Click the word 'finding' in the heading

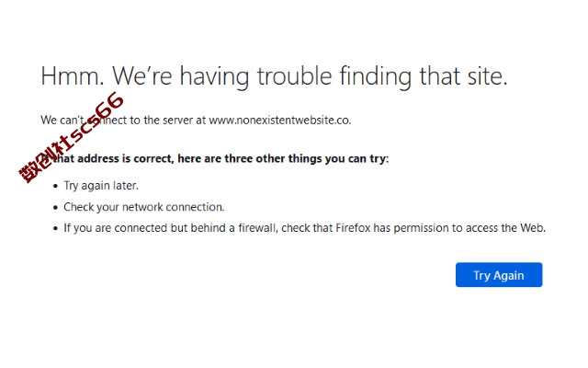pyautogui.click(x=376, y=77)
